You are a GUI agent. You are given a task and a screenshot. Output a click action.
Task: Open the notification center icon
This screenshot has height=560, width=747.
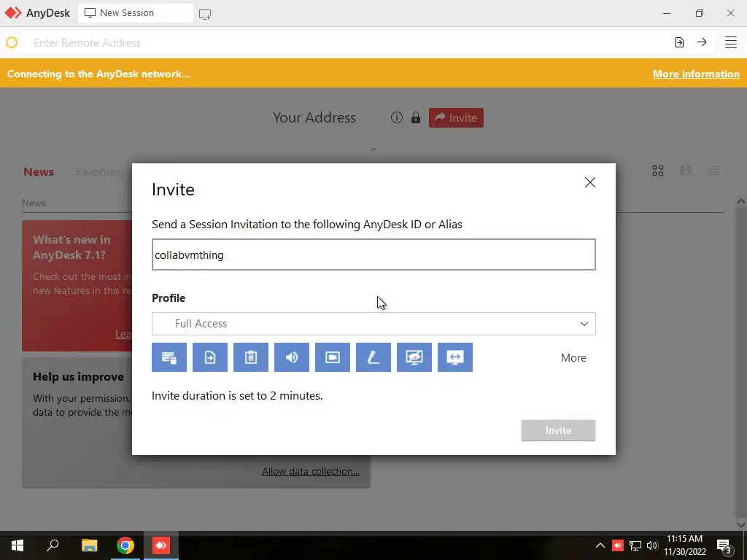[724, 545]
